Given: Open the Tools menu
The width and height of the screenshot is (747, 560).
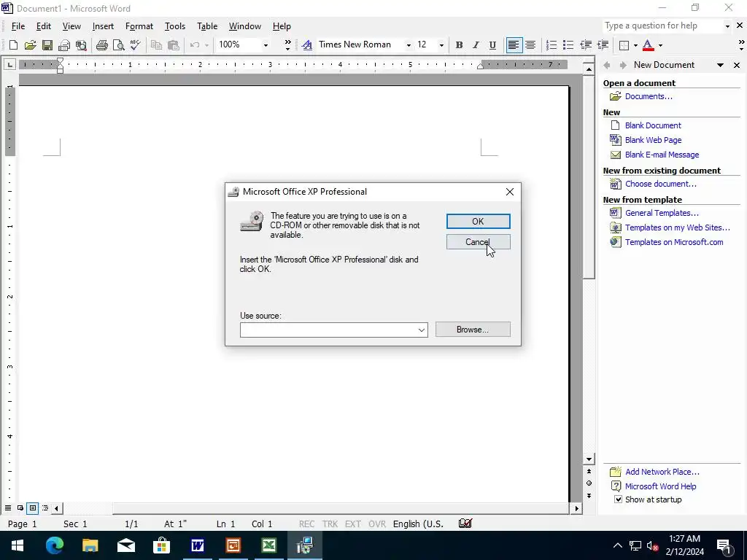Looking at the screenshot, I should tap(175, 26).
